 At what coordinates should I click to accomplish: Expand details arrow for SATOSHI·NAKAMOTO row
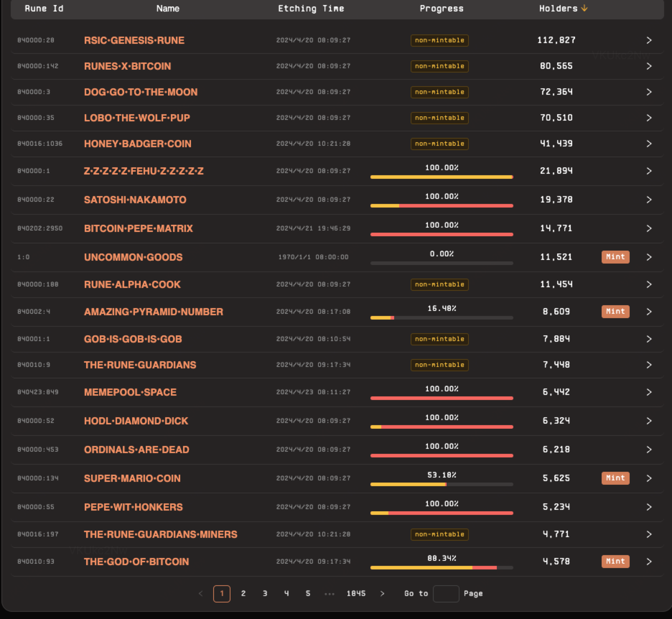(649, 200)
